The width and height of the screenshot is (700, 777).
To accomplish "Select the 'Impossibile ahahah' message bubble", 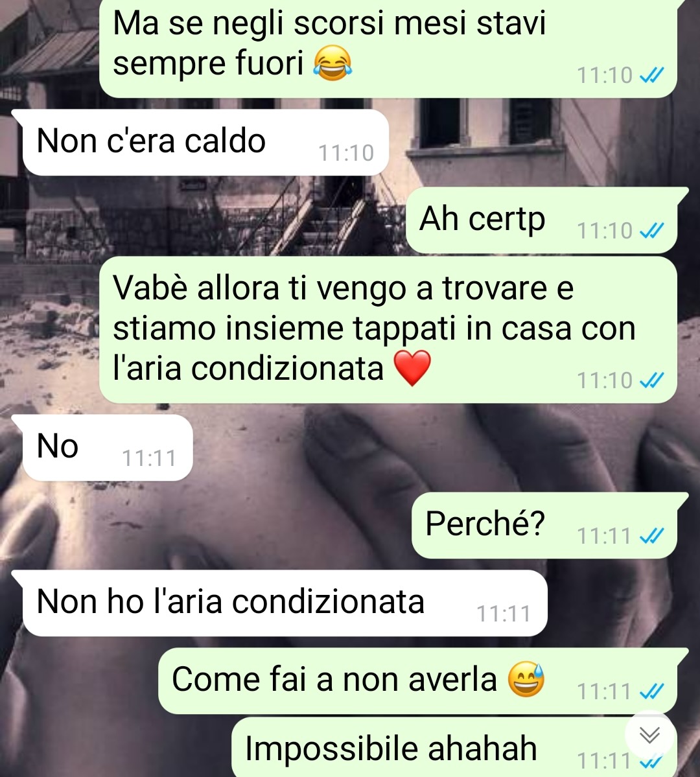I will [454, 747].
